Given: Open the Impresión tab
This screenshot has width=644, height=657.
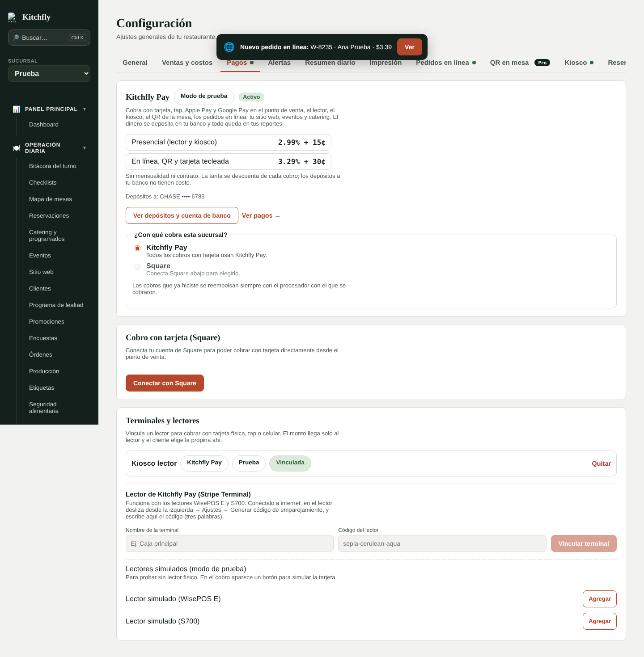Looking at the screenshot, I should 386,63.
